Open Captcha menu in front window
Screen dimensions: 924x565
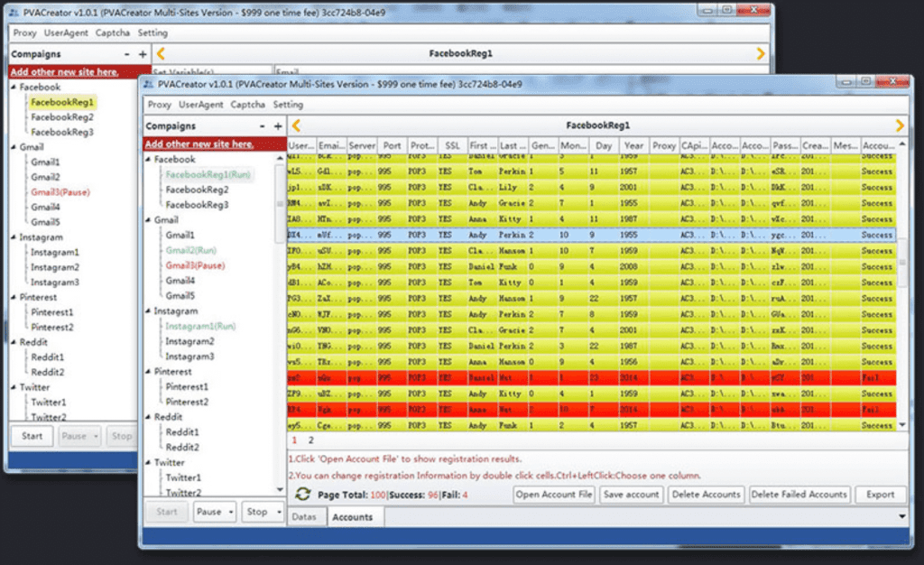click(247, 105)
